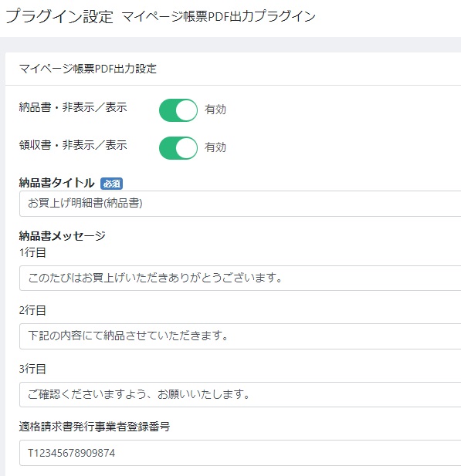This screenshot has height=476, width=461.
Task: Click the プラグイン設定 page heading
Action: [x=59, y=16]
